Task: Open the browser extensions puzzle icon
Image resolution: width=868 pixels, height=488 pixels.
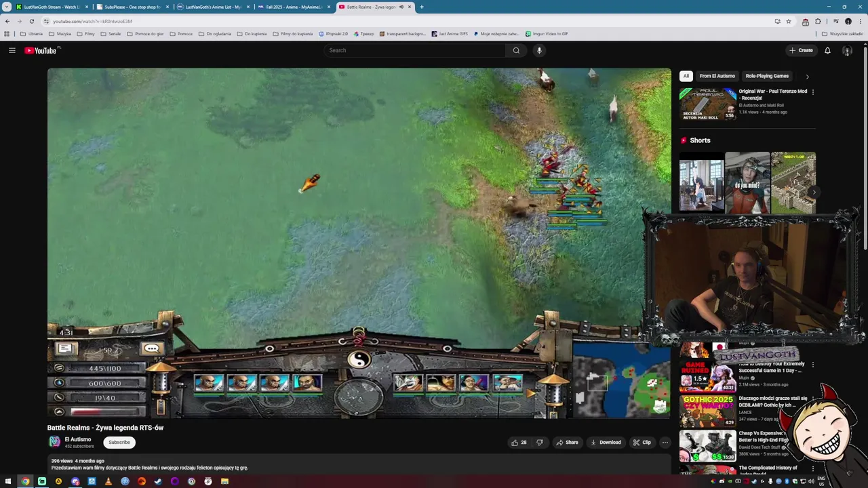Action: click(x=818, y=21)
